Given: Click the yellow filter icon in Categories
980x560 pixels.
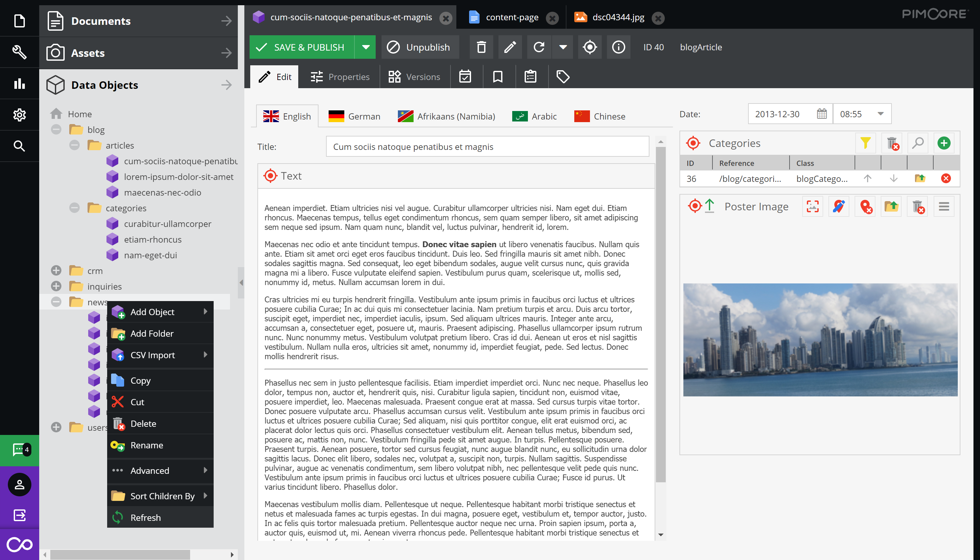Looking at the screenshot, I should click(865, 143).
